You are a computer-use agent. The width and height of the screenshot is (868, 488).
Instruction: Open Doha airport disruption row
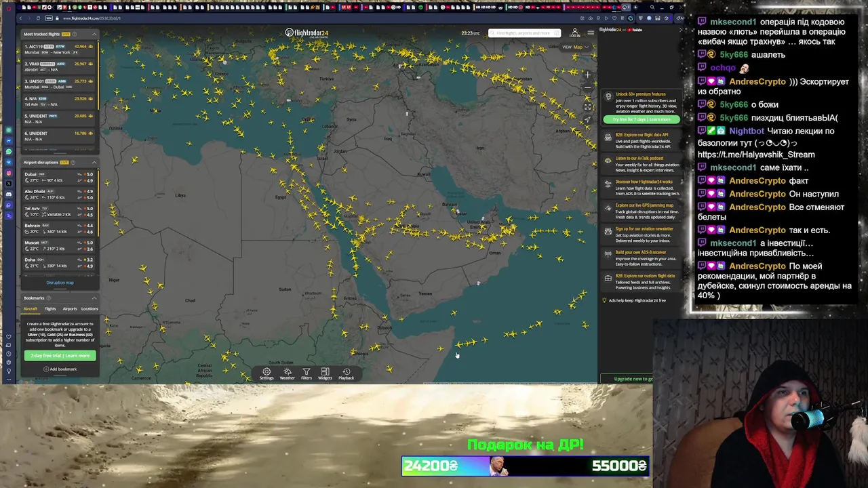[60, 262]
